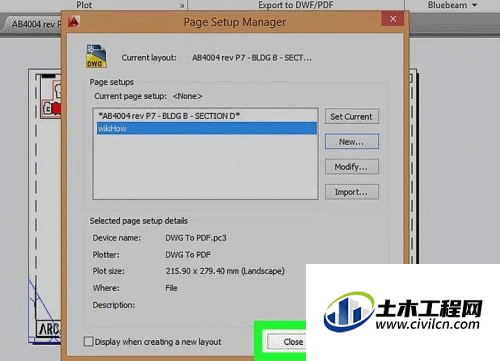
Task: Click the Set Current button
Action: coord(352,116)
